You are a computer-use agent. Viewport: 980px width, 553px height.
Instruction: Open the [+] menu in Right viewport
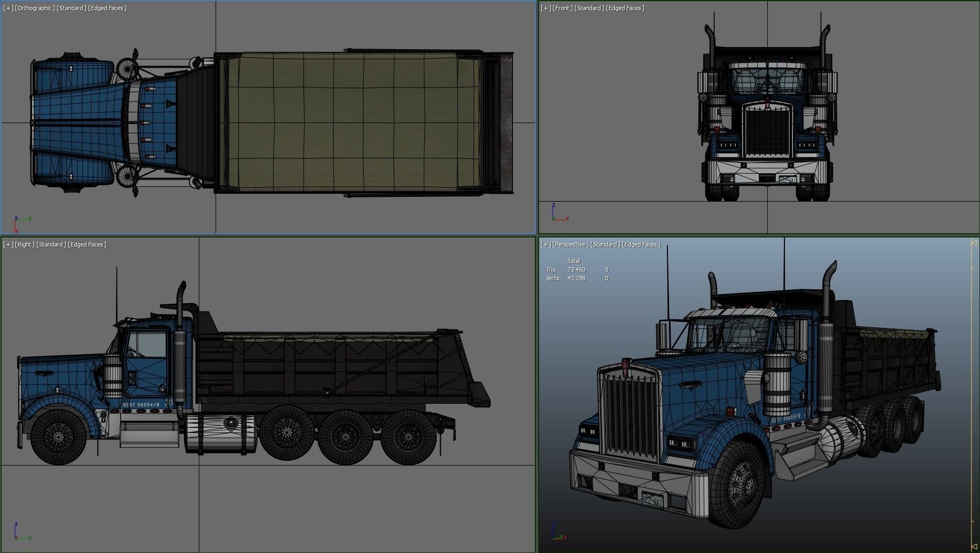(x=8, y=244)
